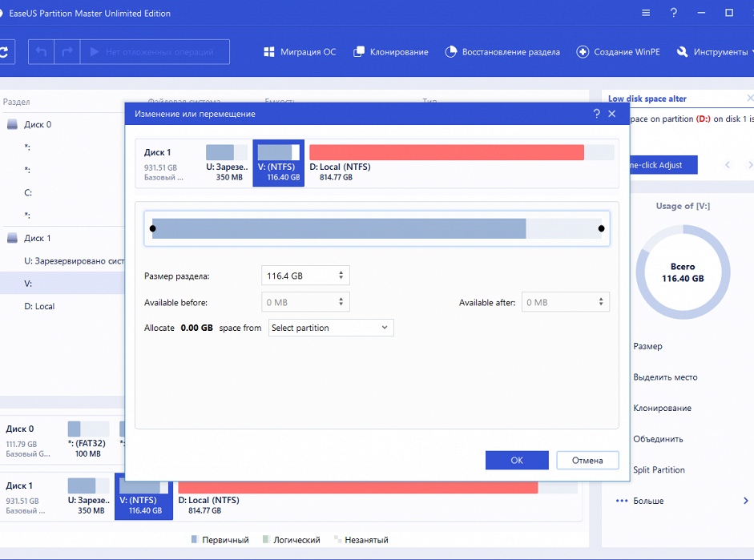
Task: Click the partition size (Размер раздела) stepper arrows
Action: pos(341,276)
